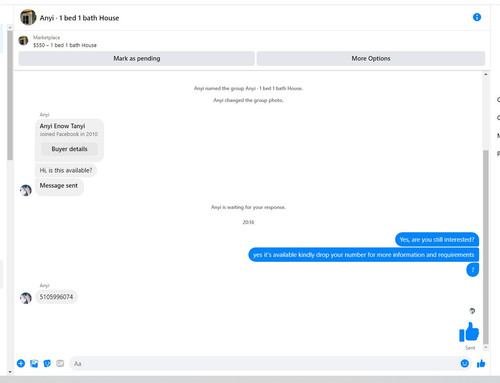The width and height of the screenshot is (500, 383).
Task: Click Mark as pending button
Action: tap(137, 58)
